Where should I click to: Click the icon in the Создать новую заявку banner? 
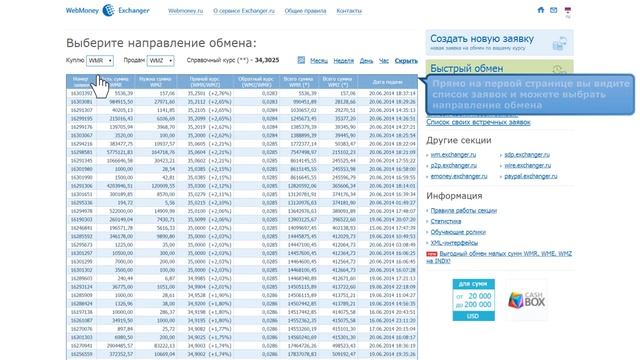click(x=560, y=43)
